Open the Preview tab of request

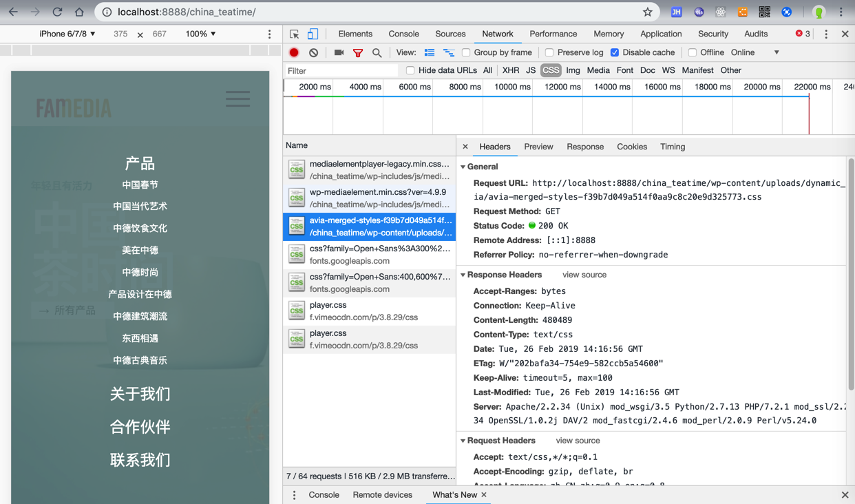538,147
